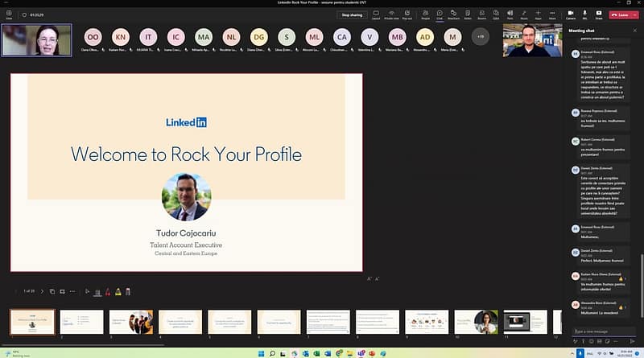Go to next slide arrow
Viewport: 644px width, 358px height.
coord(42,291)
